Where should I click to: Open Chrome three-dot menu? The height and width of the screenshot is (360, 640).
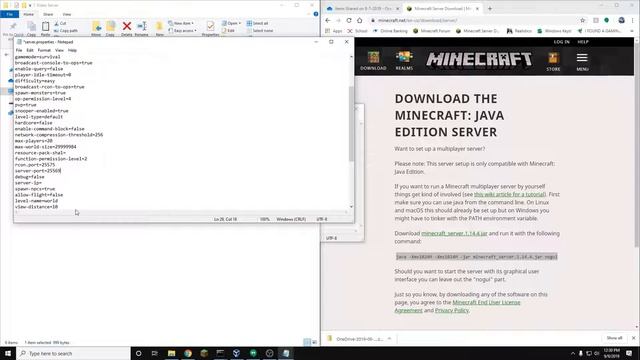click(x=633, y=20)
